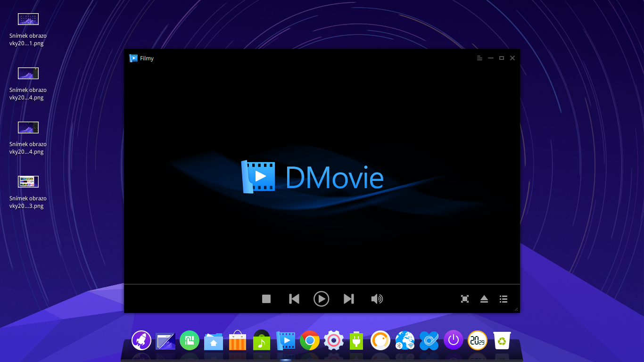Open the Filmy window hamburger menu
644x362 pixels.
tap(479, 58)
